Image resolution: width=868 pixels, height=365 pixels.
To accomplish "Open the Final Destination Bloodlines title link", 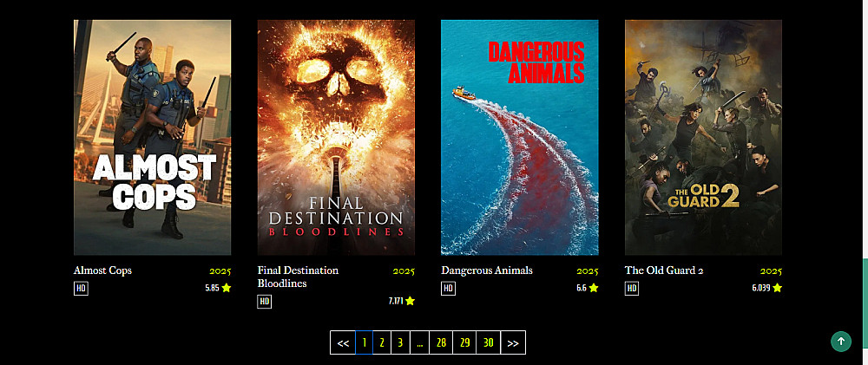I will point(298,277).
